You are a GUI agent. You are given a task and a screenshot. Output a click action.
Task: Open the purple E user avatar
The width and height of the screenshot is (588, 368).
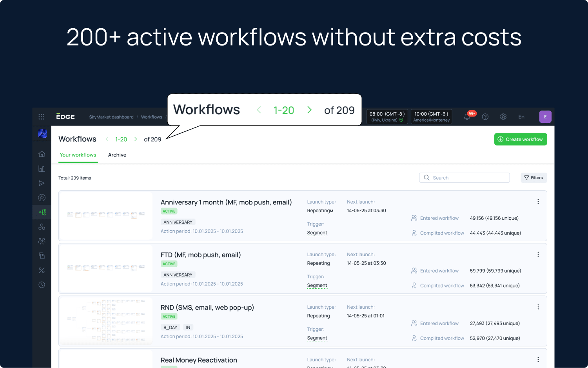pos(545,117)
